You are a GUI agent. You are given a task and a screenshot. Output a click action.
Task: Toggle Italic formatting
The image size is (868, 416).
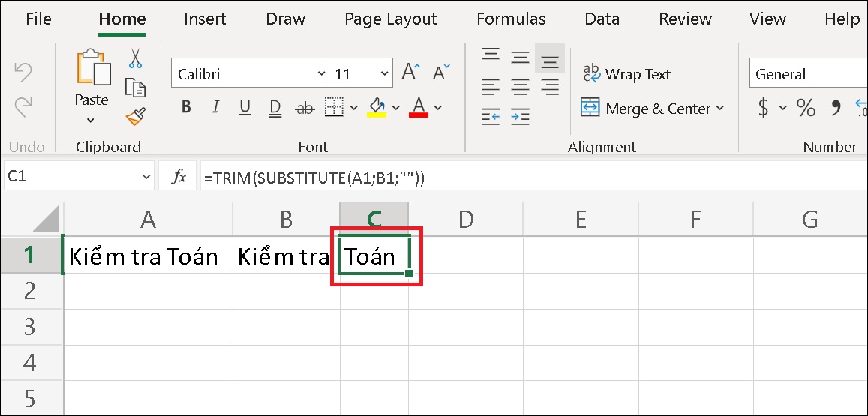tap(215, 107)
